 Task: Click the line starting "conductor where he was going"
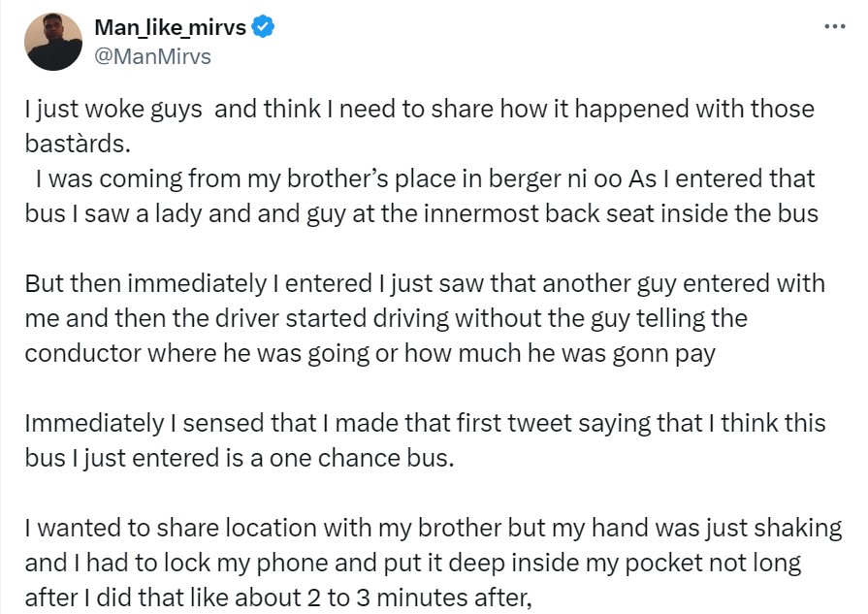pos(370,352)
